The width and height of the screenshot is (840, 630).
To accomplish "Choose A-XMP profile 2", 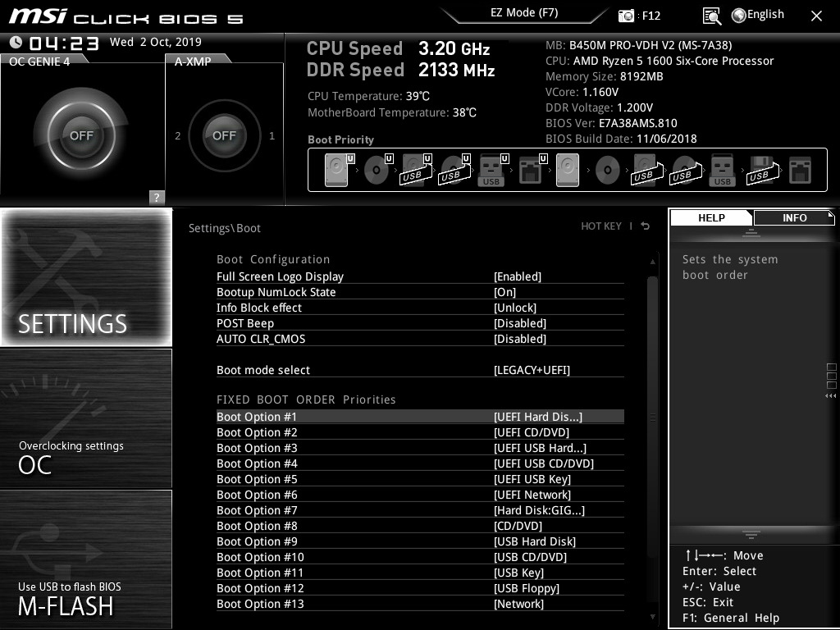I will [178, 135].
